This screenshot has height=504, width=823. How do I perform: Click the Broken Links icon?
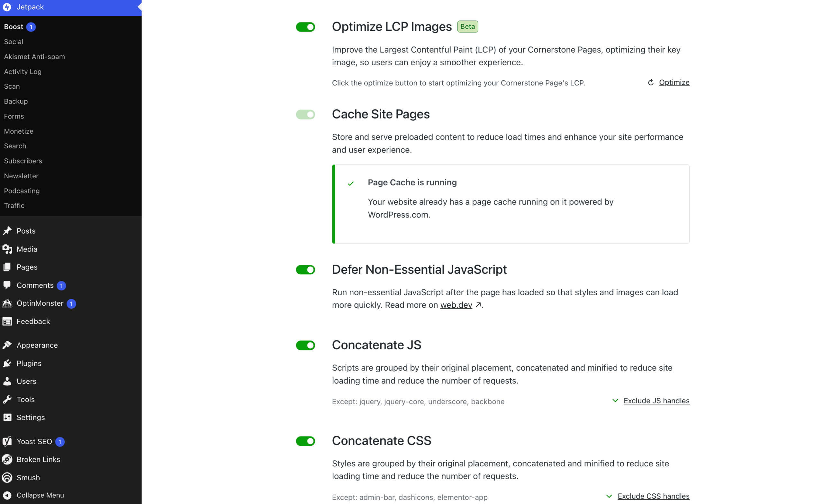pos(7,459)
